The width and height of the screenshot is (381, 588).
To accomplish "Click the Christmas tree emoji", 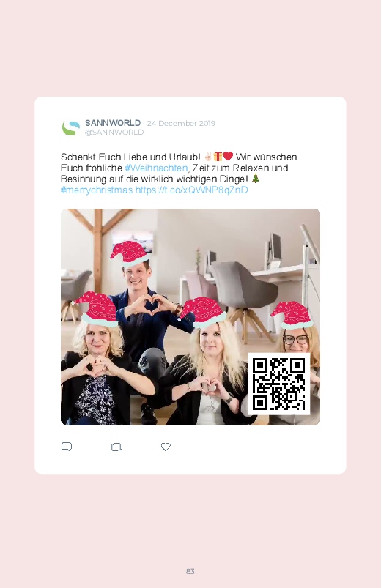I will point(255,178).
